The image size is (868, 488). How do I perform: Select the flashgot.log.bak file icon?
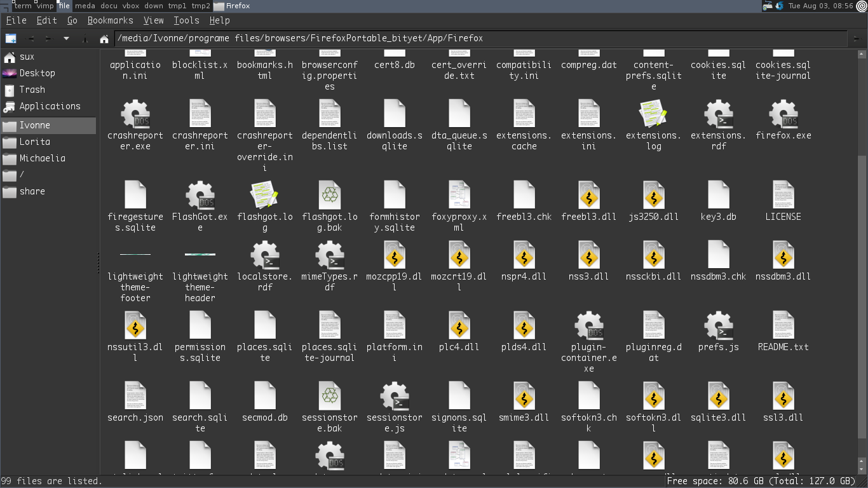[330, 195]
